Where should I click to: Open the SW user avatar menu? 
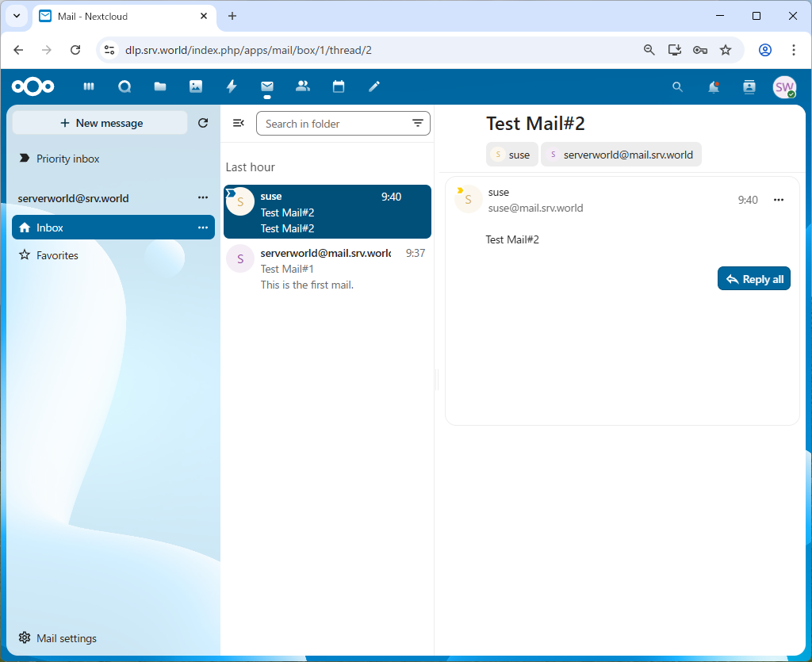pyautogui.click(x=784, y=87)
